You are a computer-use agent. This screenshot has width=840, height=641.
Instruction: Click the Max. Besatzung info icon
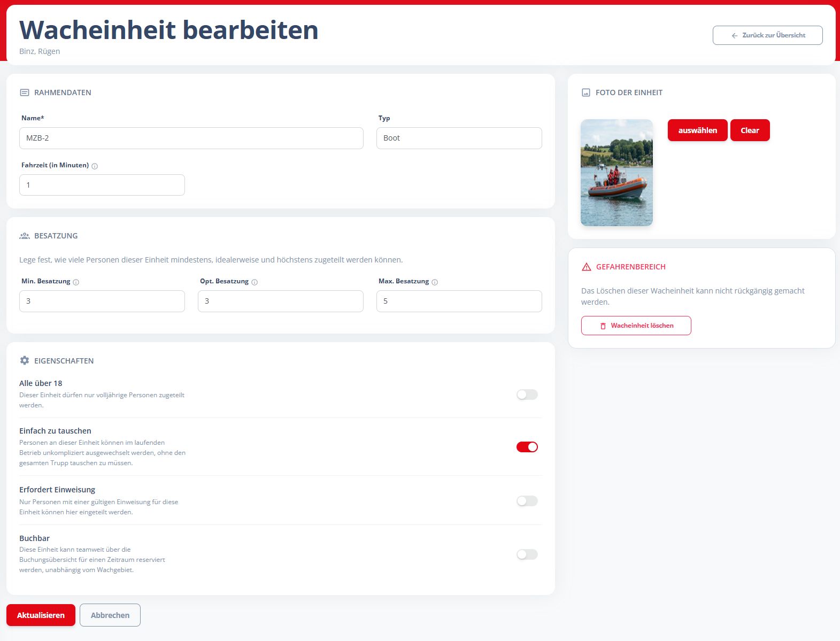pos(435,282)
